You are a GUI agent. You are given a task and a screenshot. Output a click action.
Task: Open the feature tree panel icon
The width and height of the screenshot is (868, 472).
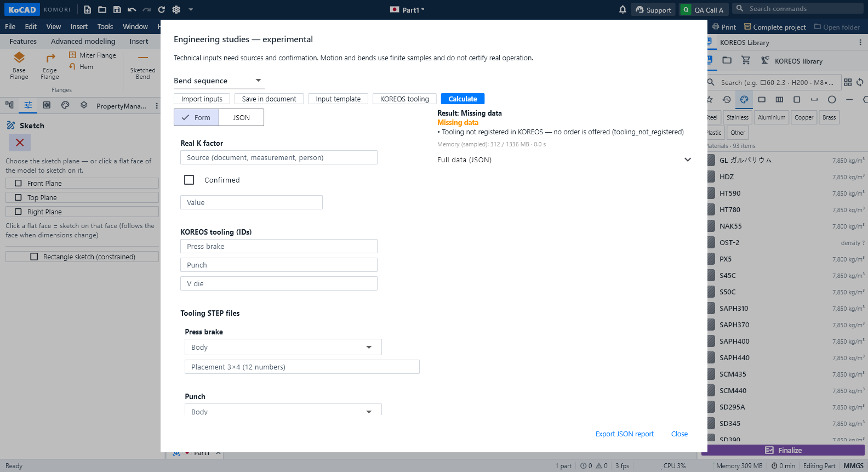(x=9, y=105)
